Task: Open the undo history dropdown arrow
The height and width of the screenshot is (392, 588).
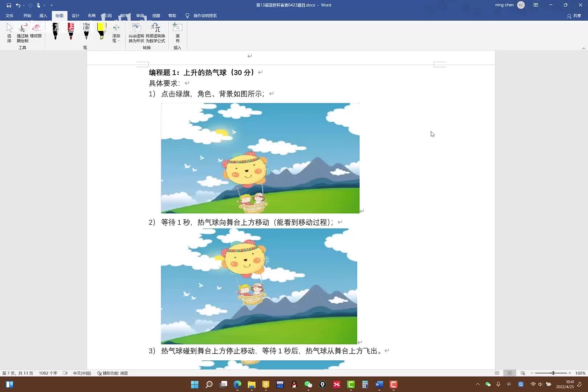Action: [24, 5]
